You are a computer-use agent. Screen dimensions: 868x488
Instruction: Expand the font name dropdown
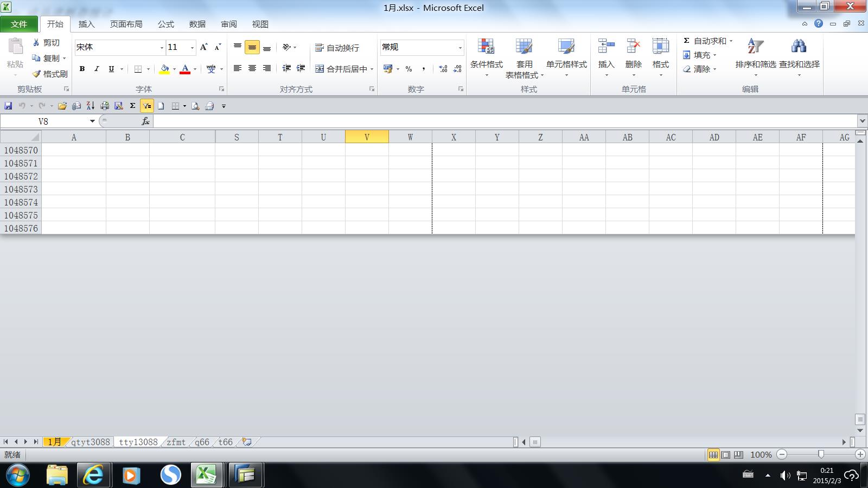[x=161, y=48]
